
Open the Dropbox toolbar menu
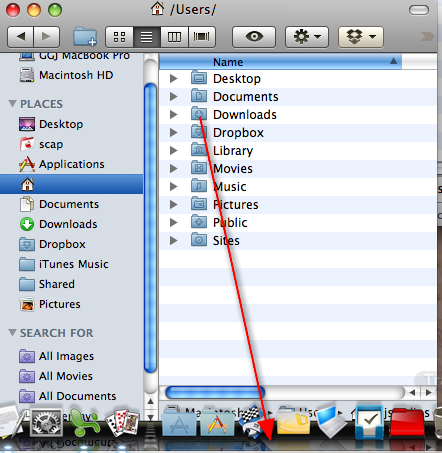(x=361, y=37)
